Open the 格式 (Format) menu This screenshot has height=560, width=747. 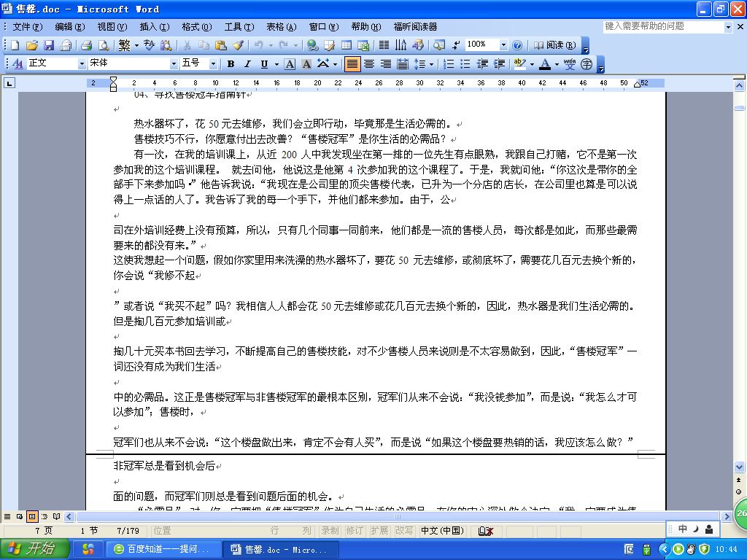pos(196,27)
